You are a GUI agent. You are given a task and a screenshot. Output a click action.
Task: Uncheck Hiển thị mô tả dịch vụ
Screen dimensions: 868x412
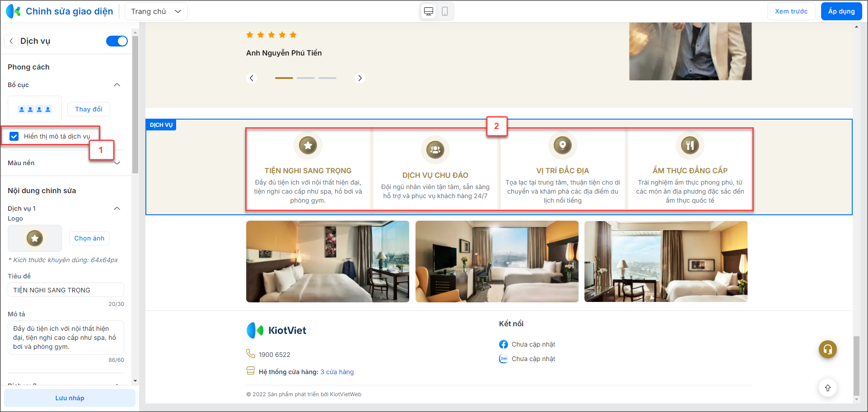point(14,136)
